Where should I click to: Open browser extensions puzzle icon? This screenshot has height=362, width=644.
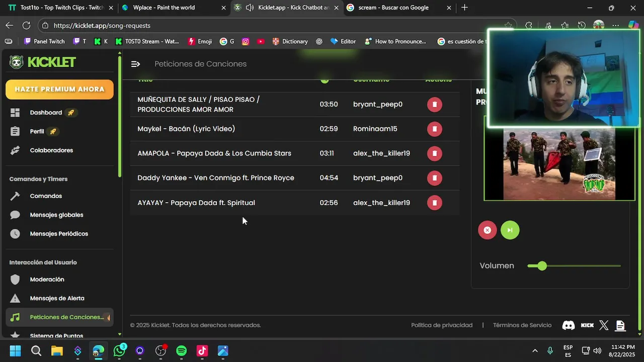pyautogui.click(x=529, y=26)
